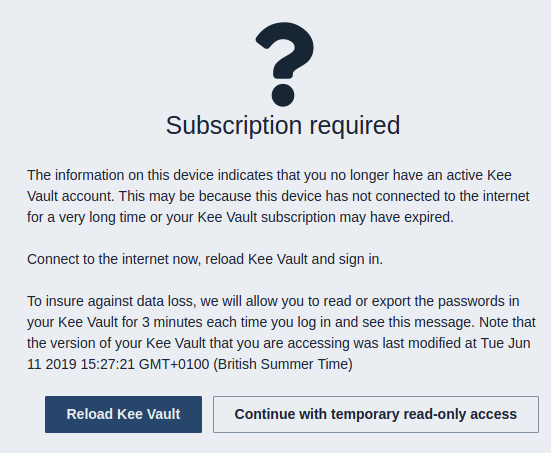
Task: Click the '(British Summer Time)' text
Action: click(283, 364)
